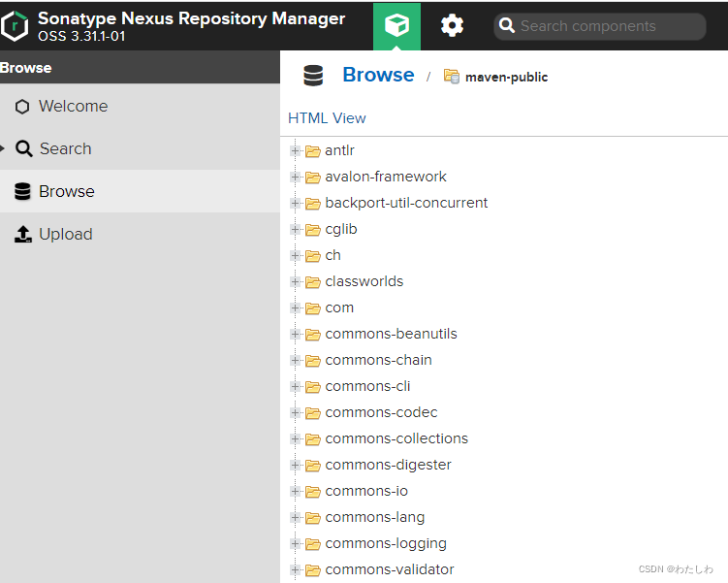Select Browse in the sidebar
728x583 pixels.
[140, 191]
